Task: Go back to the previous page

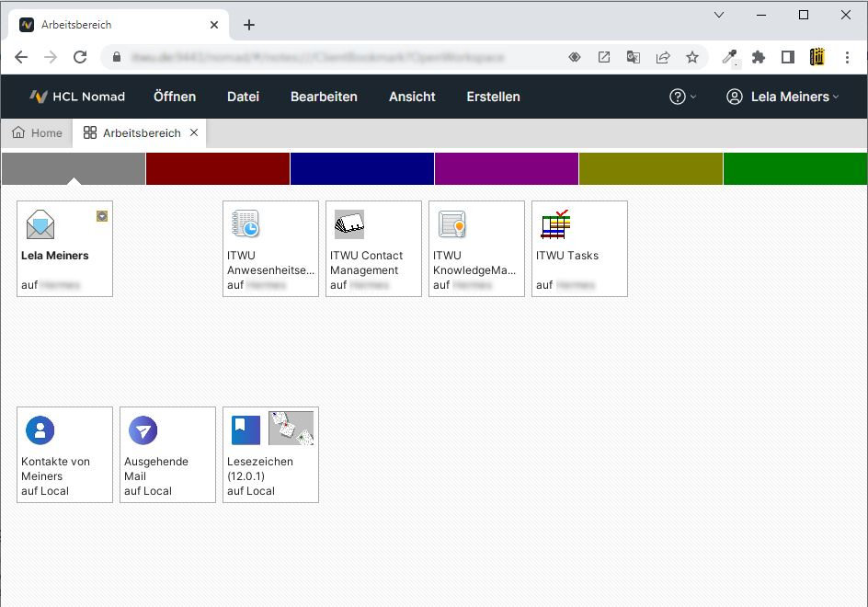Action: pos(21,57)
